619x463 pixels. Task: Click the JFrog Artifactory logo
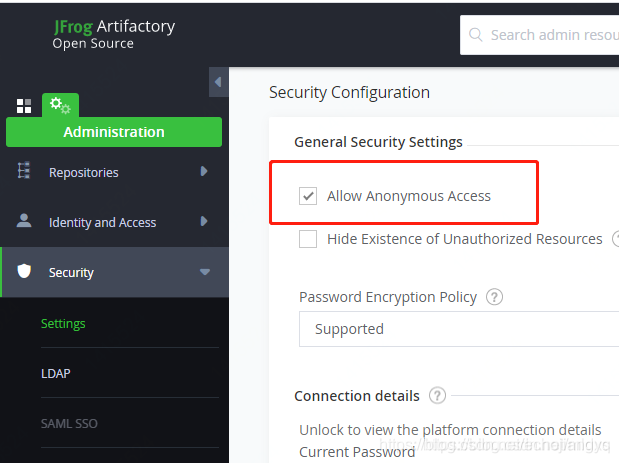click(113, 34)
